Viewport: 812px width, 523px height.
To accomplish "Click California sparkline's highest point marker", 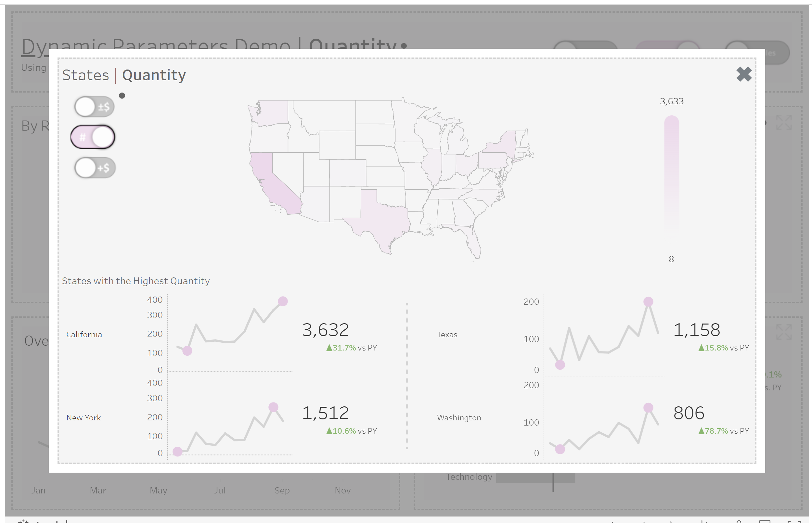I will click(283, 301).
